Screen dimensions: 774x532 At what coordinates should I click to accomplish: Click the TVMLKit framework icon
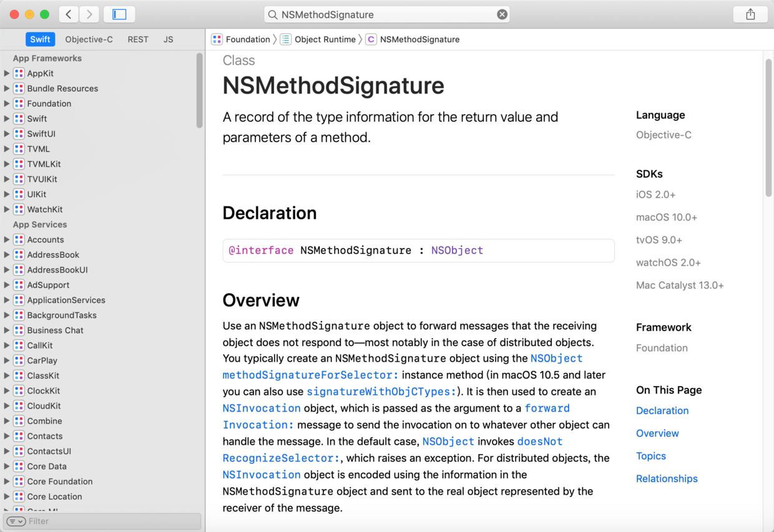(x=19, y=164)
